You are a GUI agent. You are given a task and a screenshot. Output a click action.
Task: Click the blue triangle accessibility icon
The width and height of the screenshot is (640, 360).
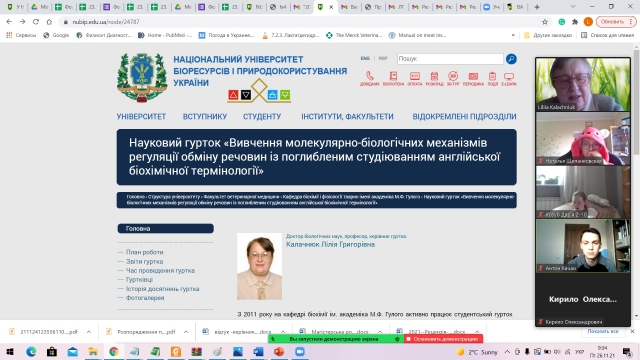tap(272, 95)
